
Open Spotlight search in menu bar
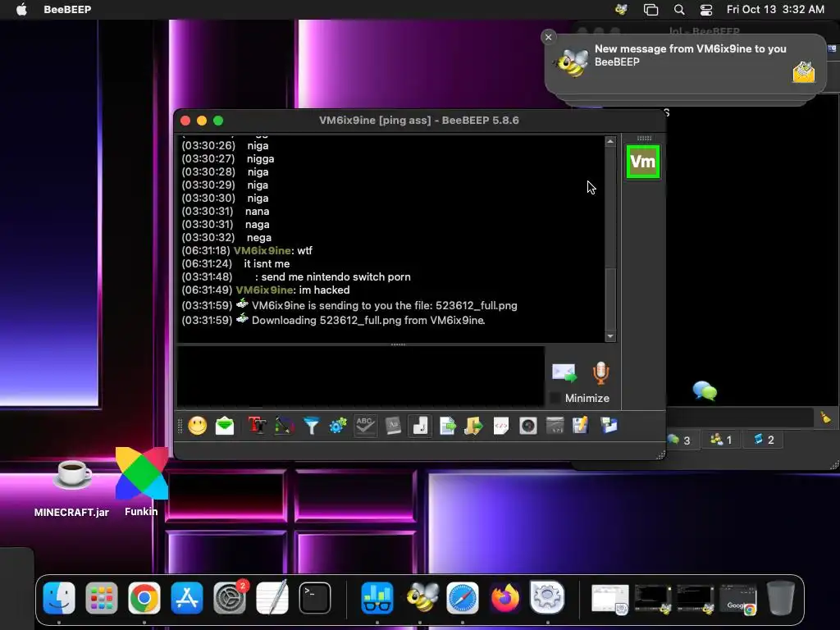(x=678, y=9)
